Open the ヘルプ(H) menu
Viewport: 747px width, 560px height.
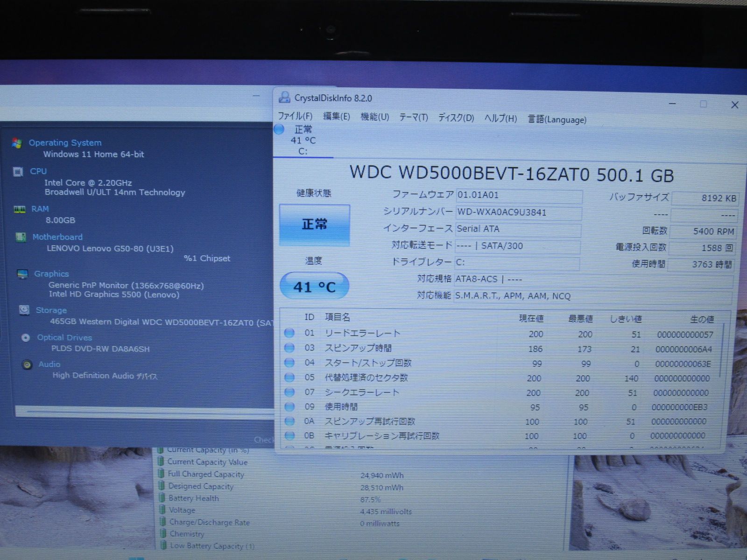coord(500,118)
